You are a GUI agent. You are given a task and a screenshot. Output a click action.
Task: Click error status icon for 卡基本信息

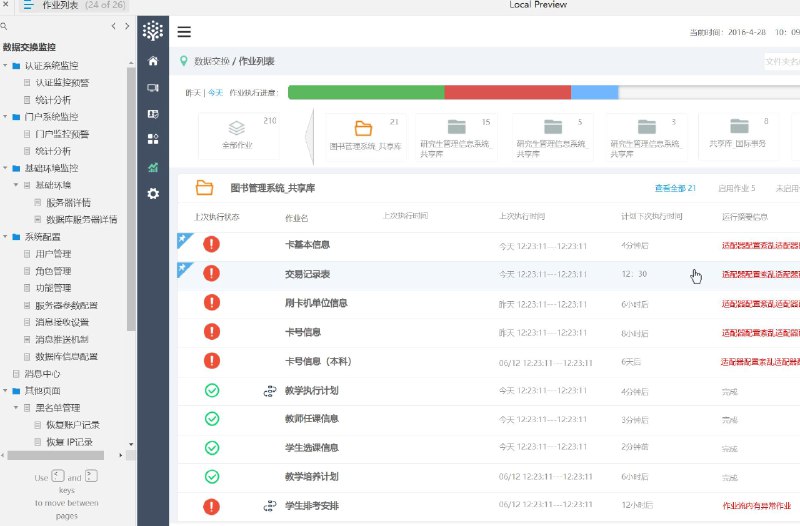(211, 244)
